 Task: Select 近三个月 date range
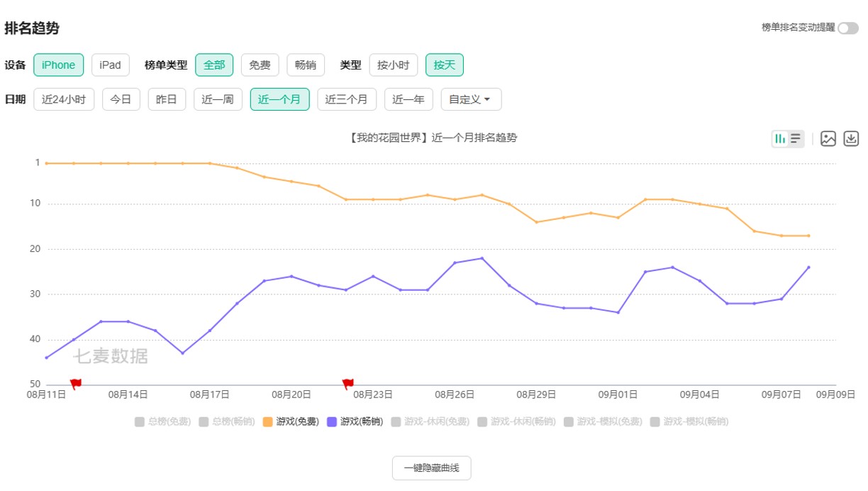coord(347,99)
